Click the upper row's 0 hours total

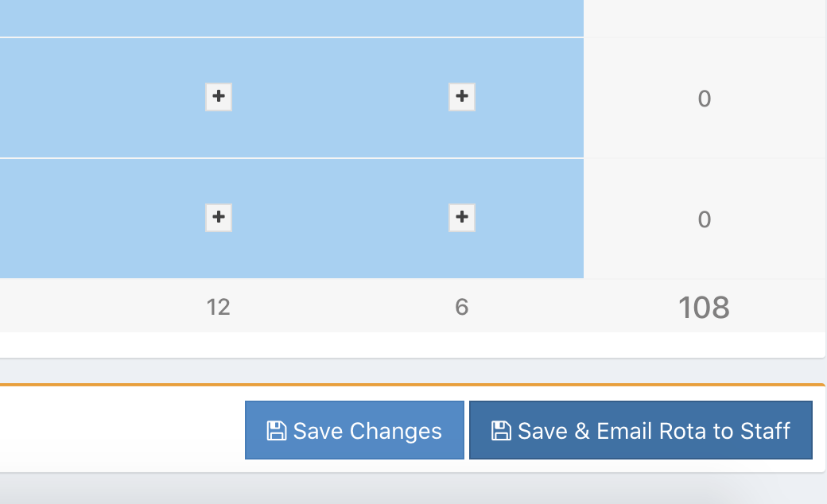click(704, 99)
